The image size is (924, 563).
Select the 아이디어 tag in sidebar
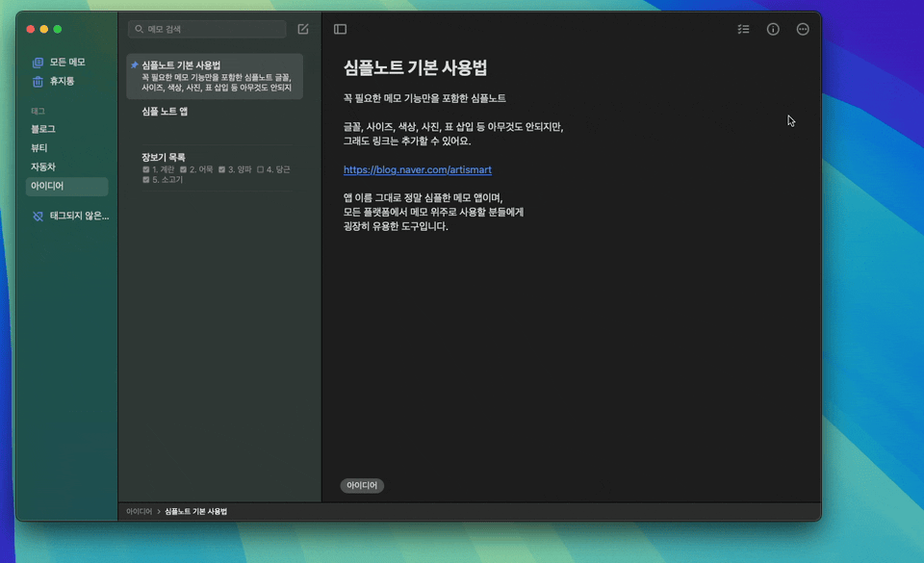66,186
